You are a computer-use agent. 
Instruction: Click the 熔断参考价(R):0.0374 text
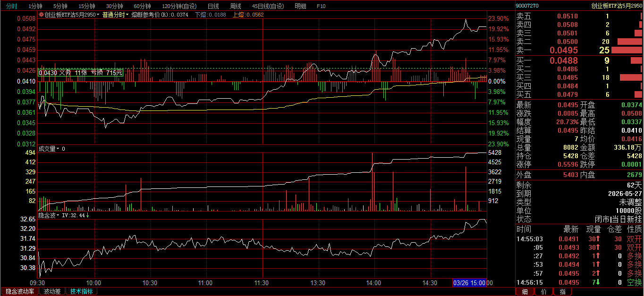click(x=160, y=15)
